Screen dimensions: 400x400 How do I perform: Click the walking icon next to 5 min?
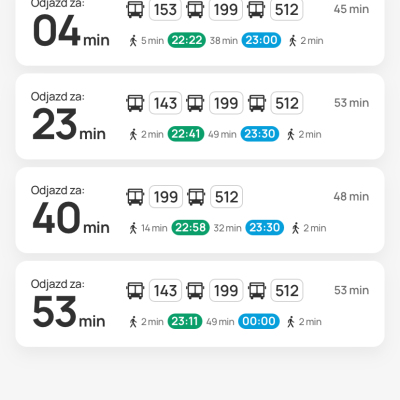click(133, 41)
